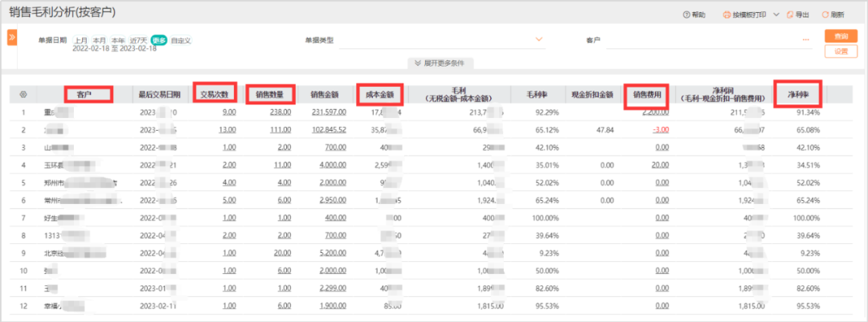The height and width of the screenshot is (322, 868).
Task: Click the orange 查询 button
Action: pyautogui.click(x=841, y=36)
